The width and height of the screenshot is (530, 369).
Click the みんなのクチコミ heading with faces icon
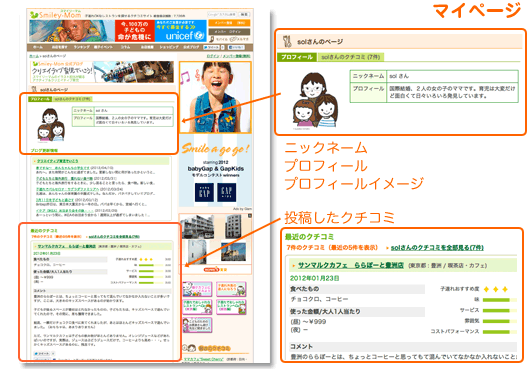pyautogui.click(x=207, y=347)
